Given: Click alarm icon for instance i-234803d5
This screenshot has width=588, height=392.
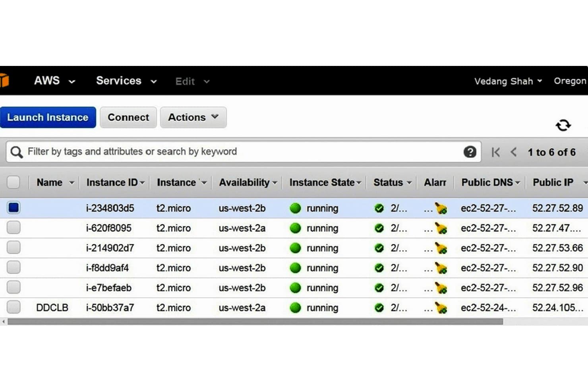Looking at the screenshot, I should click(441, 208).
